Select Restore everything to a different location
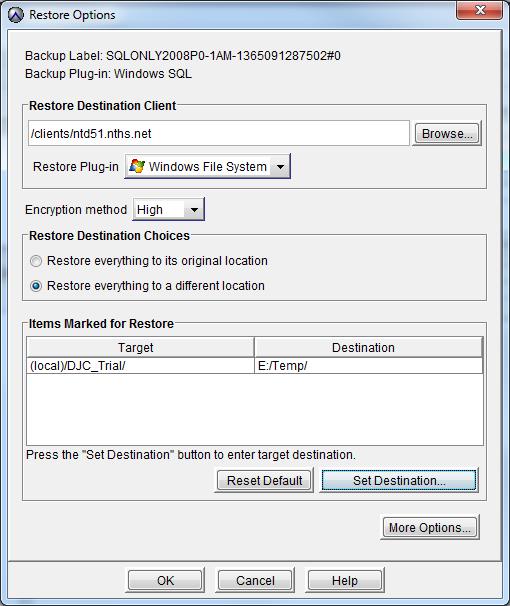 pos(36,286)
